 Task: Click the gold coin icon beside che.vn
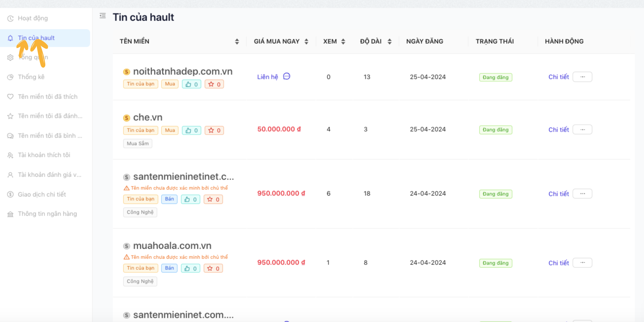click(x=127, y=118)
